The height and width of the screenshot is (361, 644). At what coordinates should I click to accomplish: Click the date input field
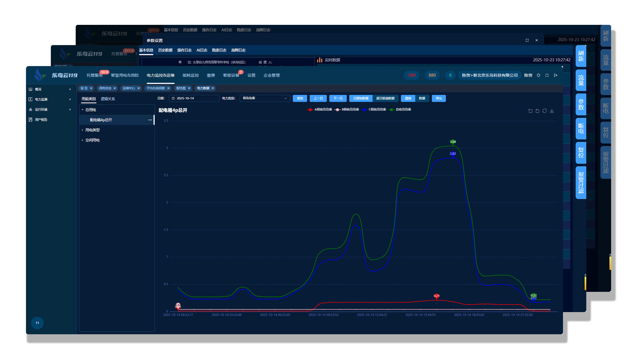[x=194, y=98]
